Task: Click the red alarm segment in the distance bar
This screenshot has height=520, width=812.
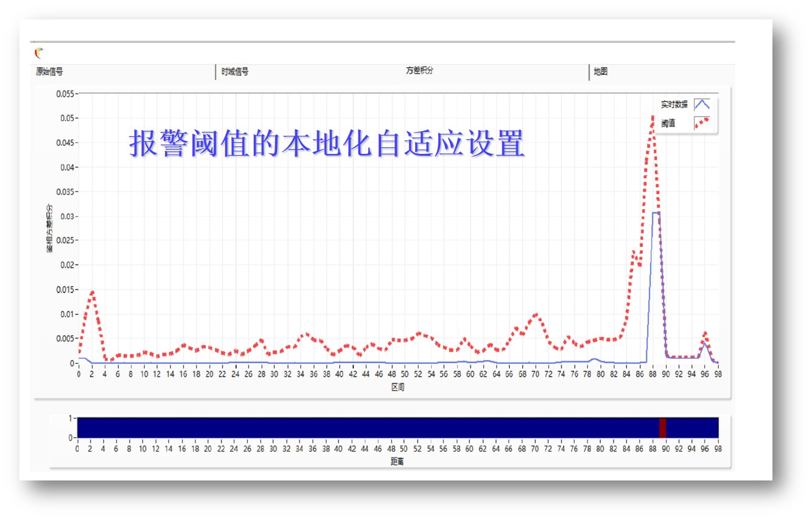Action: (x=663, y=428)
